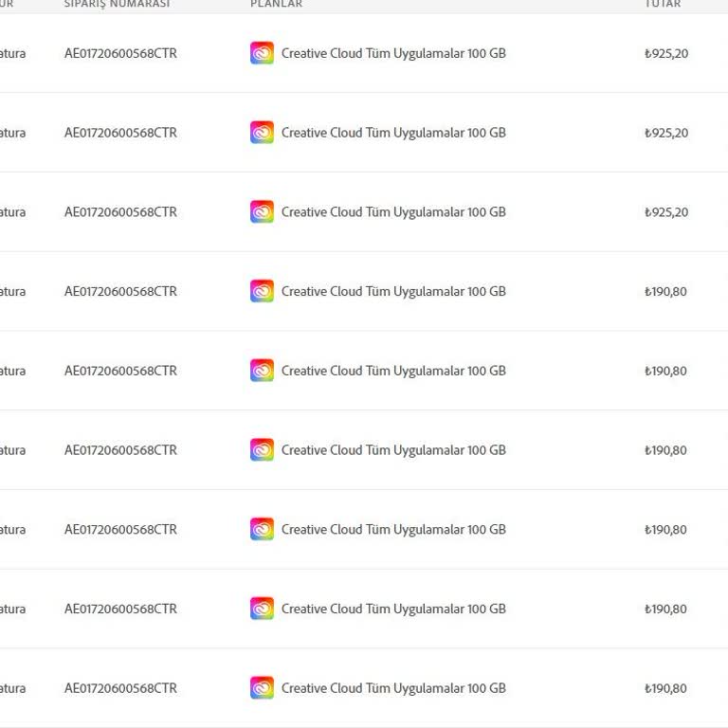Click the Creative Cloud icon in the sixth row
This screenshot has height=728, width=728.
[x=262, y=450]
